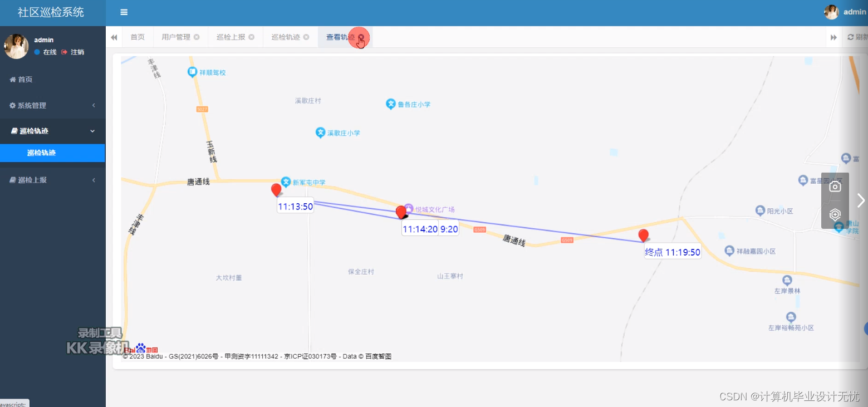Click sidebar admin profile picture

pyautogui.click(x=16, y=46)
